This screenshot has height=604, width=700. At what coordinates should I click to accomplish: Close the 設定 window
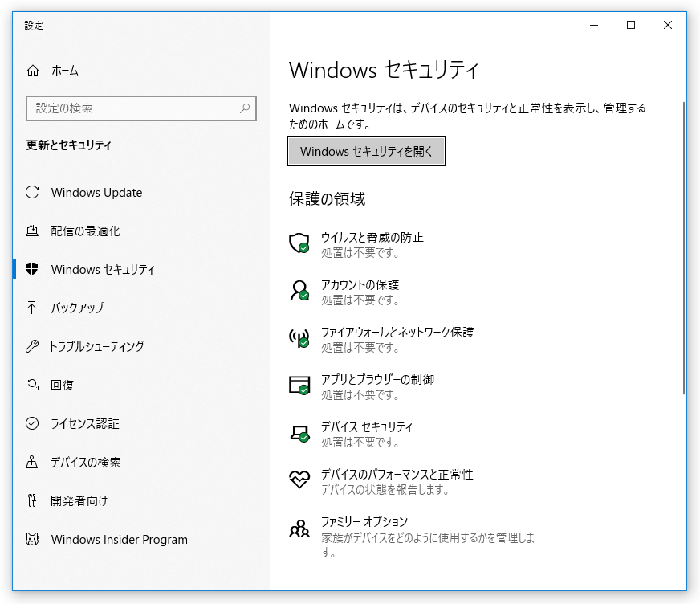click(668, 25)
